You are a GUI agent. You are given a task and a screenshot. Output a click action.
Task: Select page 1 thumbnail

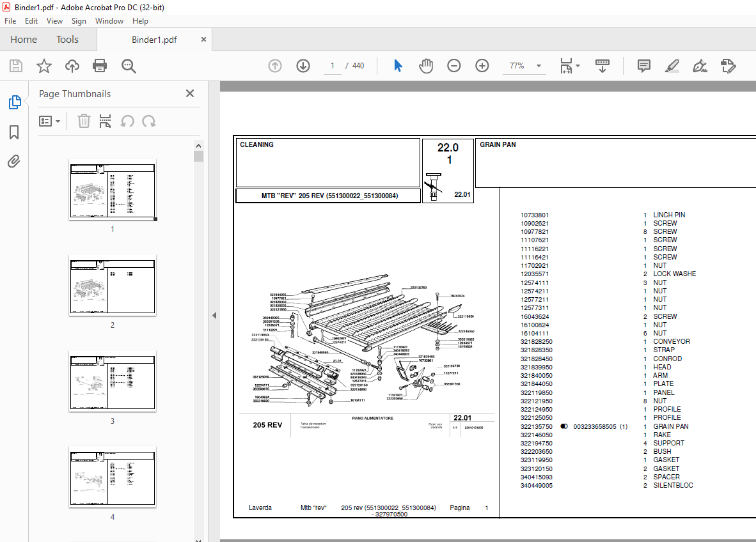[113, 189]
